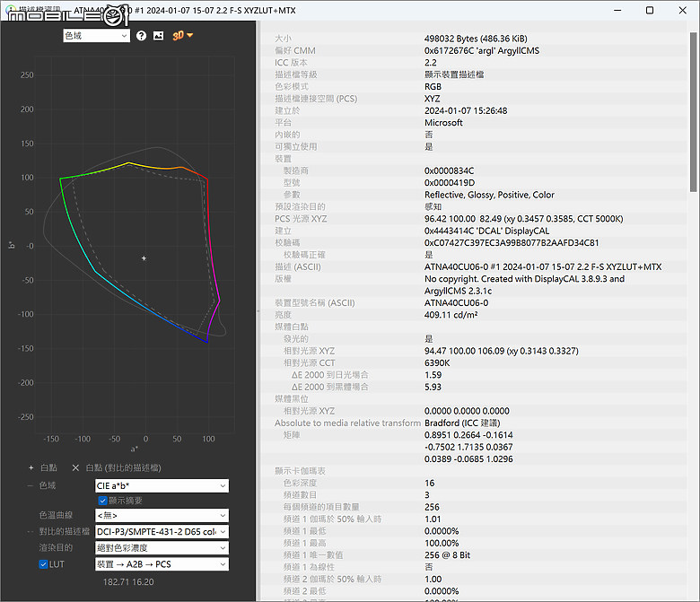Toggle the 顯示摘要 checkbox
Viewport: 700px width, 602px height.
coord(102,501)
